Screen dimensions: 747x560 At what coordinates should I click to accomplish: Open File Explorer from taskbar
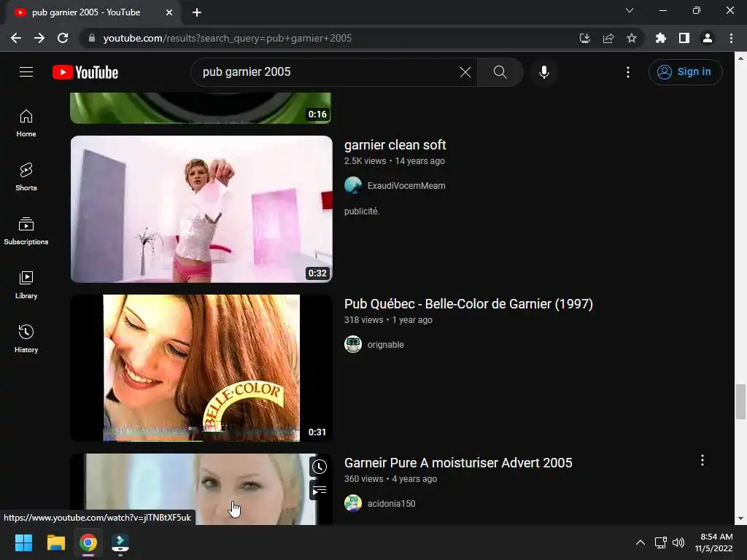click(55, 542)
